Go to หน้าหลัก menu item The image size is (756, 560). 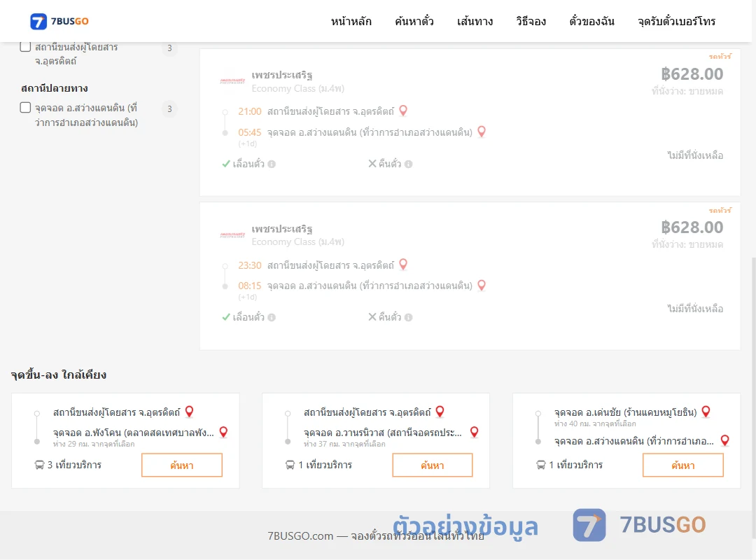coord(351,21)
